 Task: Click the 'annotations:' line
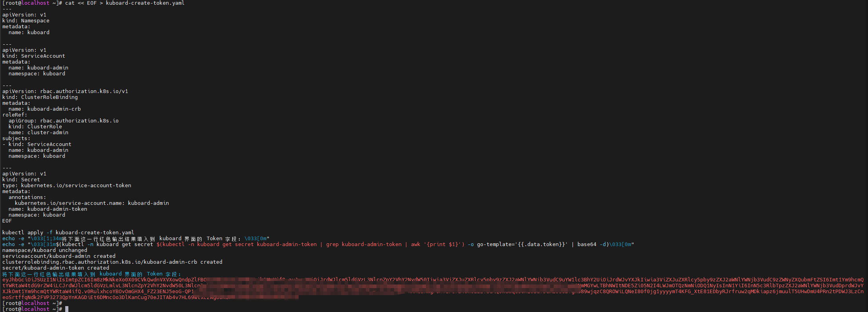pos(27,197)
